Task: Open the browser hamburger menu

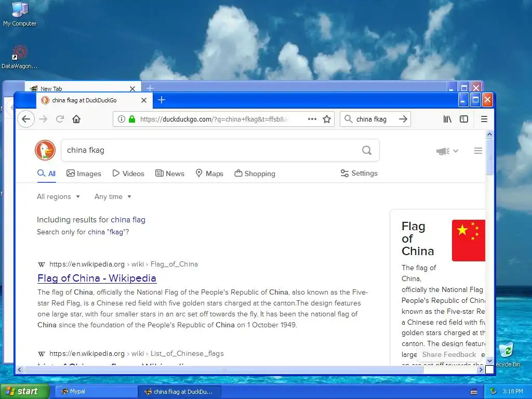Action: (484, 119)
